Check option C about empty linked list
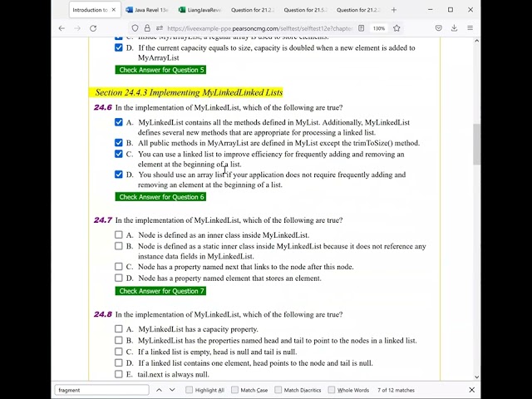This screenshot has width=532, height=399. click(x=118, y=352)
